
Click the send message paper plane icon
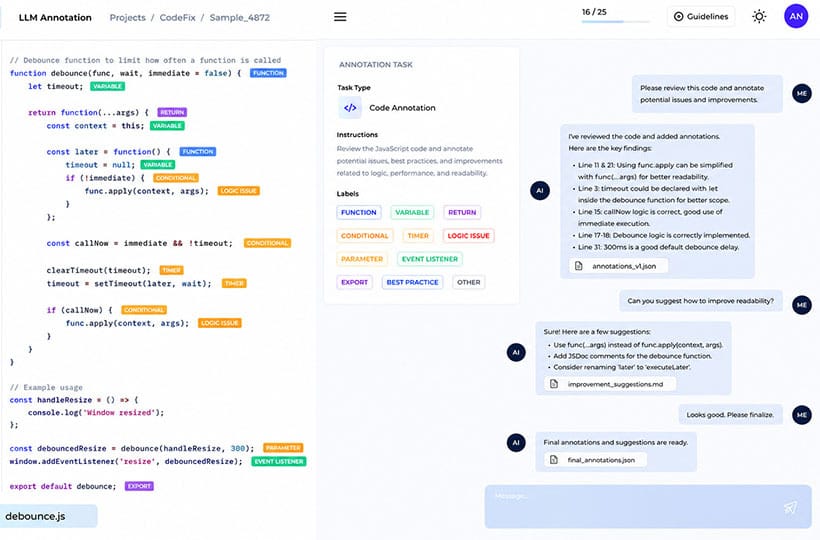pos(790,507)
